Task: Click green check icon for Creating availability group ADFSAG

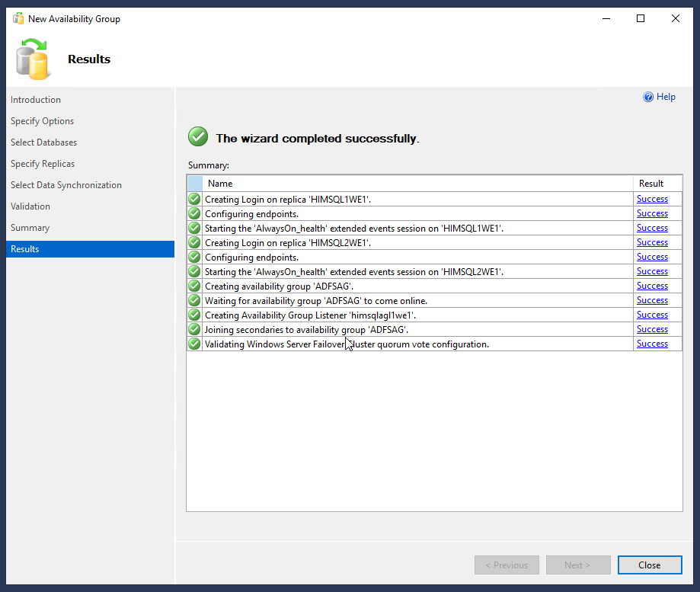Action: [x=194, y=286]
